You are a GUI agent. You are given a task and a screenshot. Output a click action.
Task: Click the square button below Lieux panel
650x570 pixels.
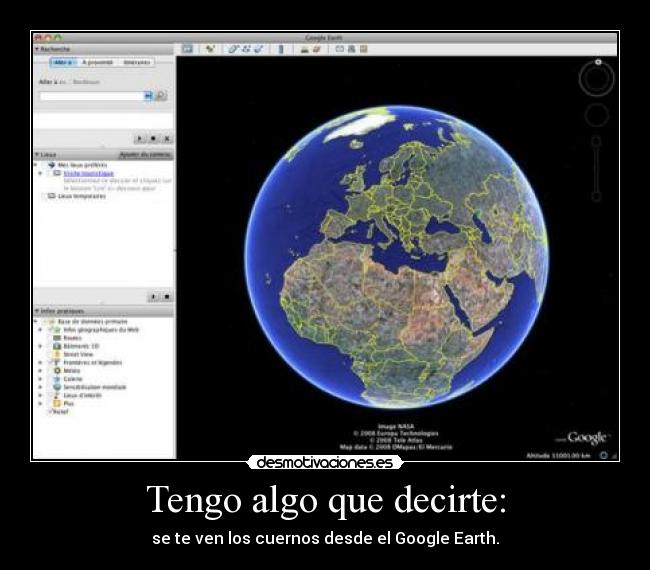(x=167, y=297)
